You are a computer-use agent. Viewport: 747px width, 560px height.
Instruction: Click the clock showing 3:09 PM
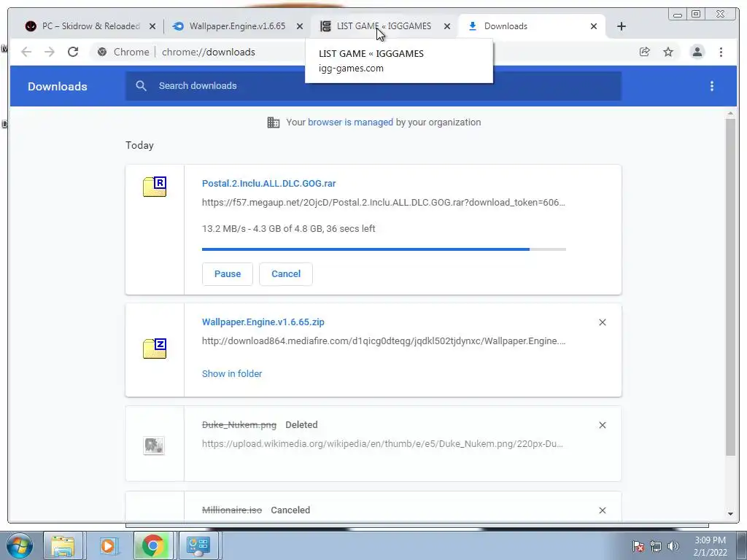710,546
